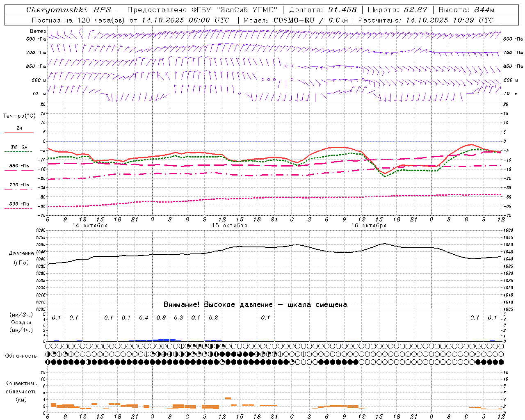Click the Облачность cloud cover label
This screenshot has width=525, height=420.
[21, 356]
